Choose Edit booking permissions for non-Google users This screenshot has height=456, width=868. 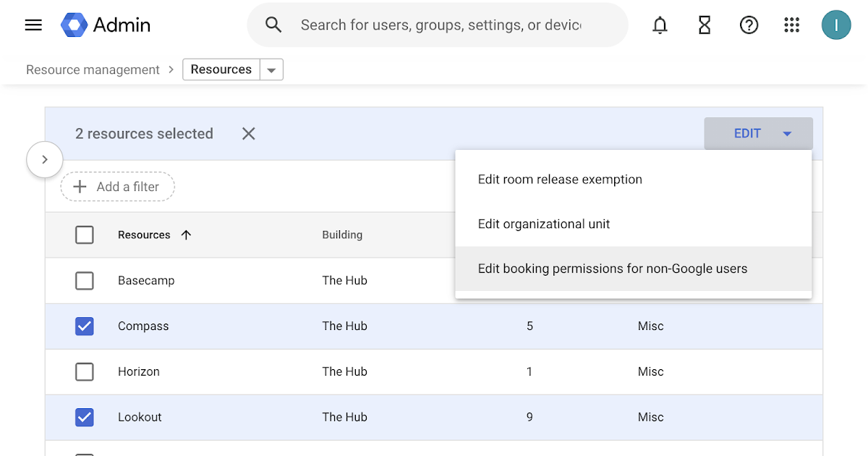(612, 268)
